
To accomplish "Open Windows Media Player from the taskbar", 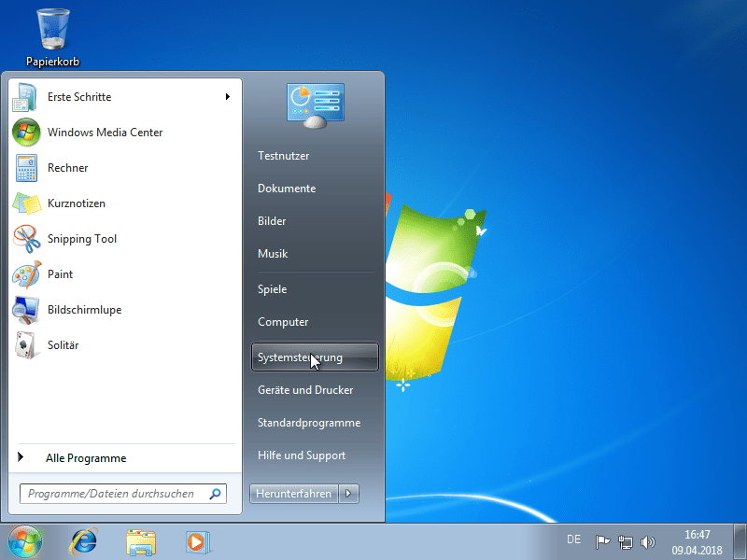I will click(x=198, y=541).
